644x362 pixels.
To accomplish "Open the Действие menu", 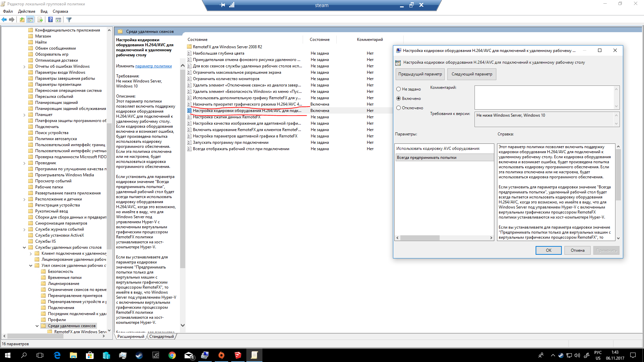I will [27, 11].
